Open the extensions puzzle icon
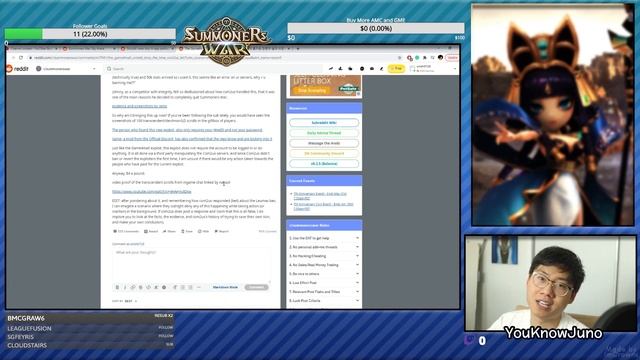This screenshot has height=360, width=640. [424, 58]
